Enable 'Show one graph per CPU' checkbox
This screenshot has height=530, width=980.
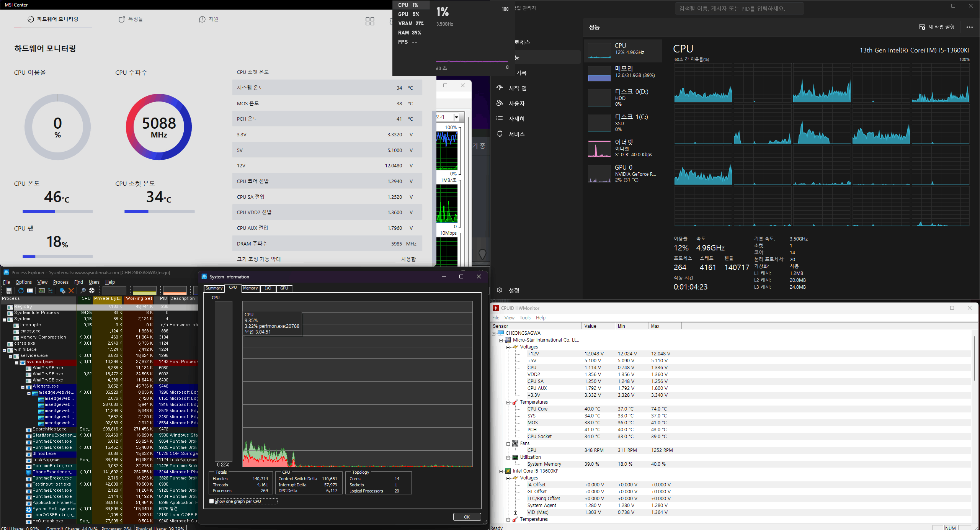coord(212,501)
